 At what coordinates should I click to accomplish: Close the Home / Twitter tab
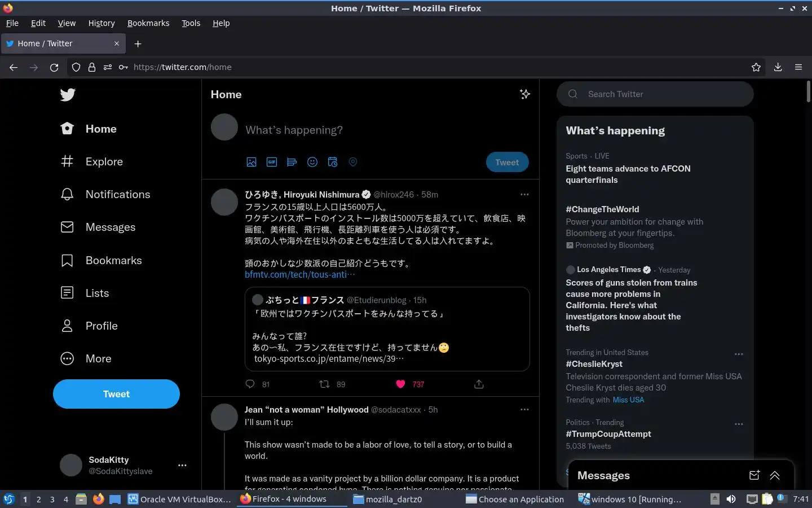(x=117, y=43)
